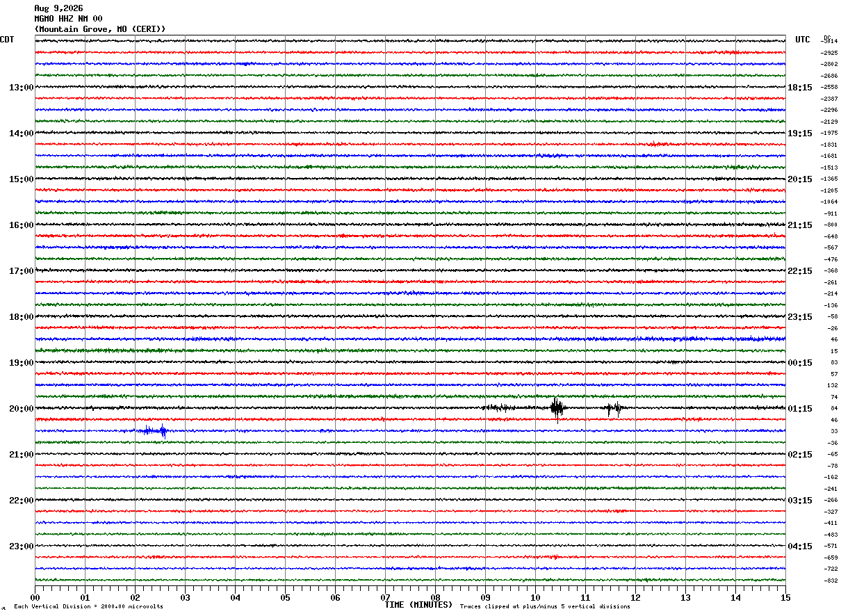Click the small wiggle after minute 09 on 20:00 trace
The height and width of the screenshot is (616, 841).
coord(500,408)
